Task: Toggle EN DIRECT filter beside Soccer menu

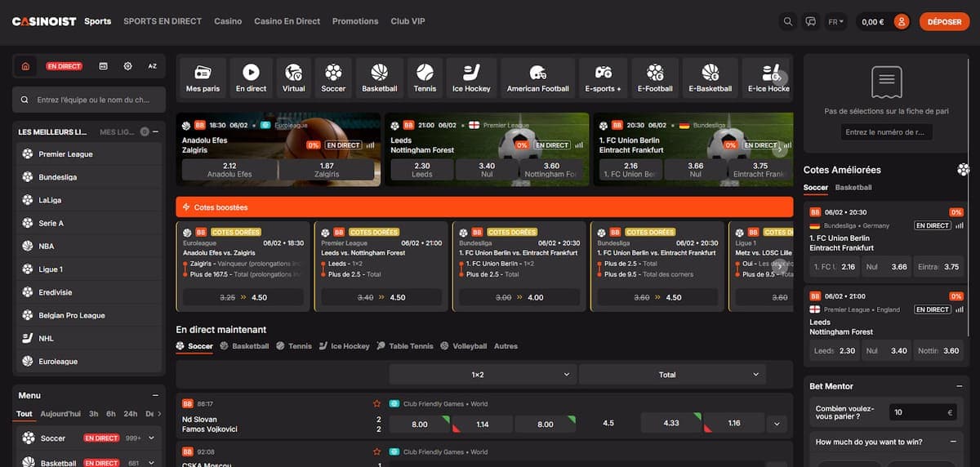Action: tap(101, 438)
